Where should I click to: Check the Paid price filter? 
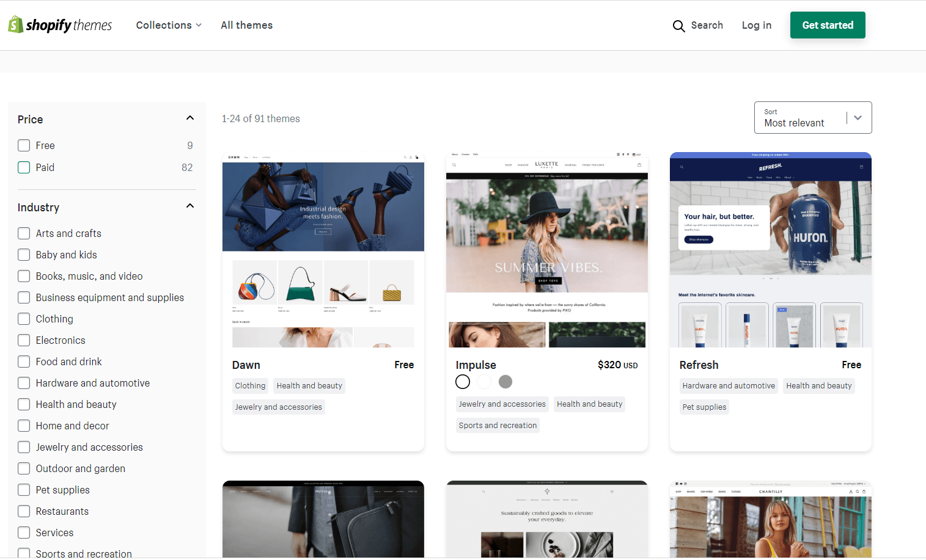pyautogui.click(x=24, y=167)
